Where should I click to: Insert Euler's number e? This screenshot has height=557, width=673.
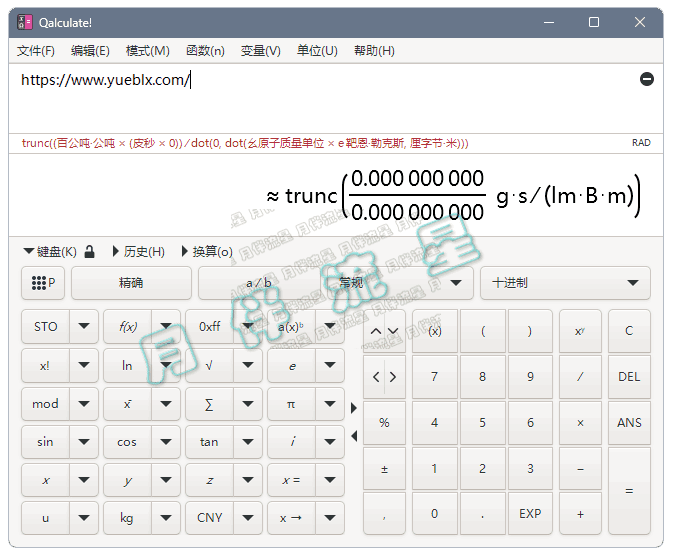(291, 366)
